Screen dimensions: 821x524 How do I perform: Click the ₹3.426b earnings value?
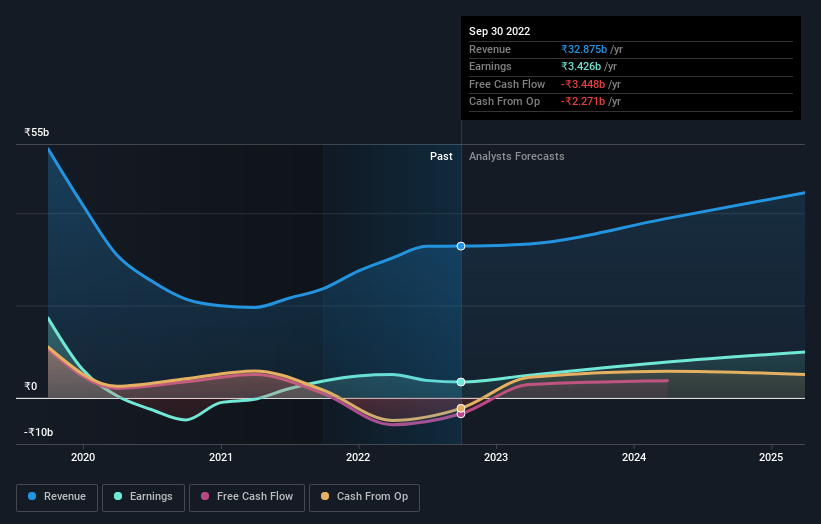[581, 66]
